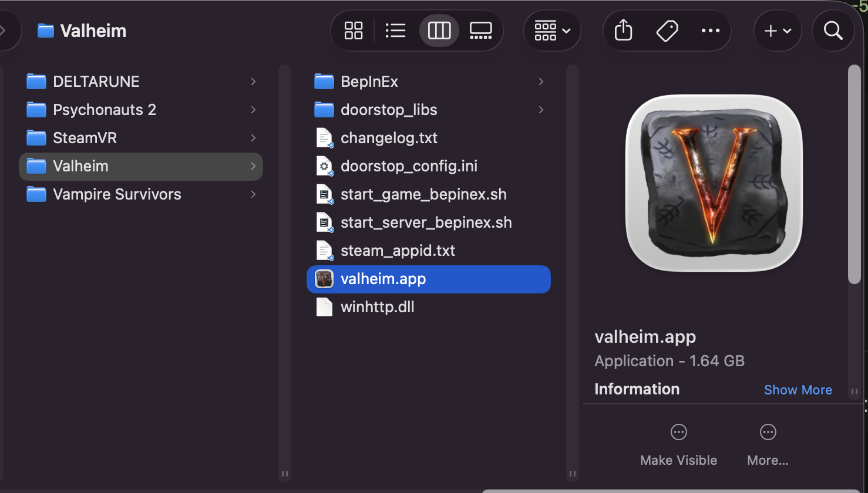Click the Share toolbar icon
Screen dimensions: 868x493
[624, 31]
